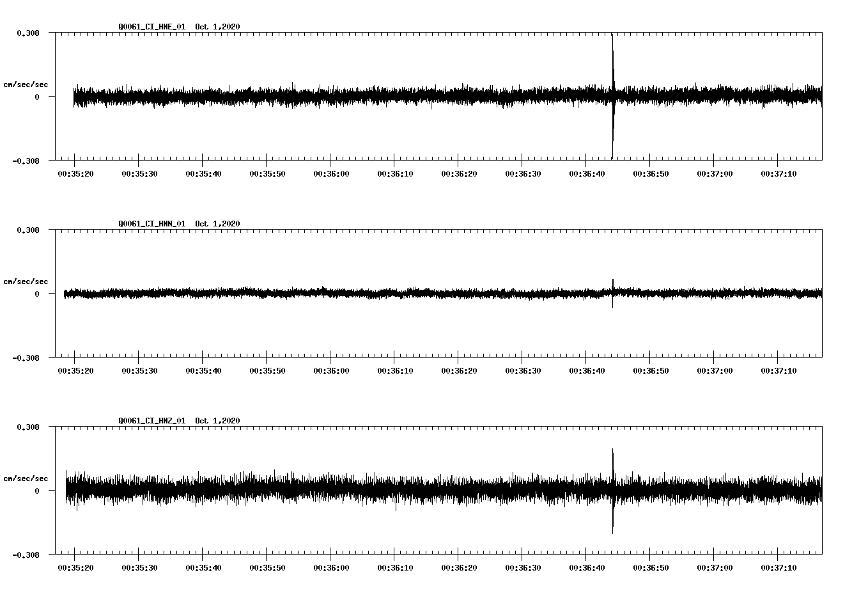Click the Oct 1,2020 date on the HNZ plot

(x=218, y=420)
